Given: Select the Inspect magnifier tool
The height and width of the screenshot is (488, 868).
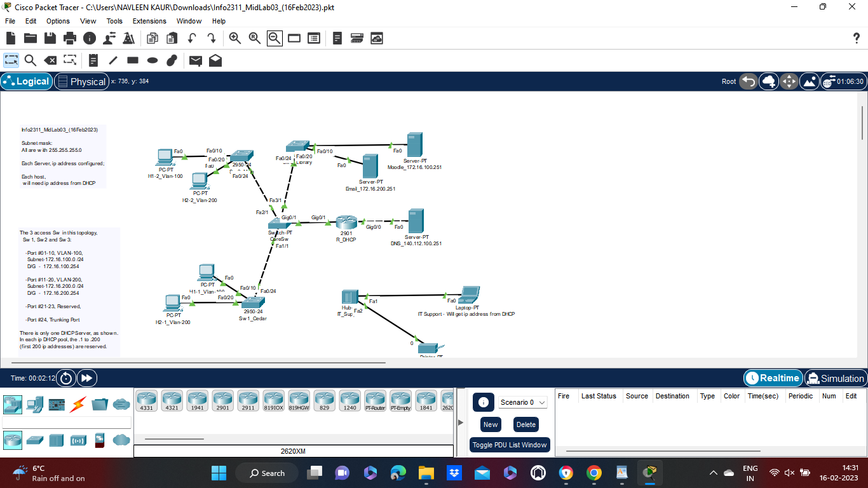Looking at the screenshot, I should 29,60.
